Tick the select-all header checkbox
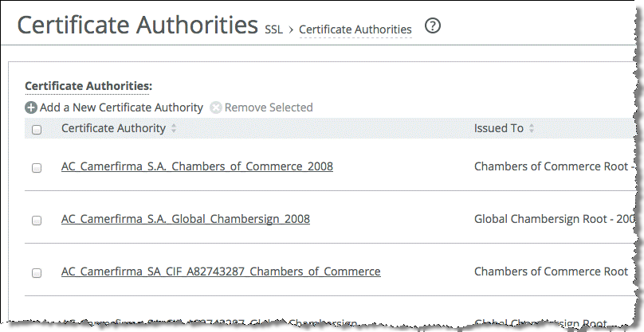Screen dimensions: 644x332 click(x=37, y=130)
